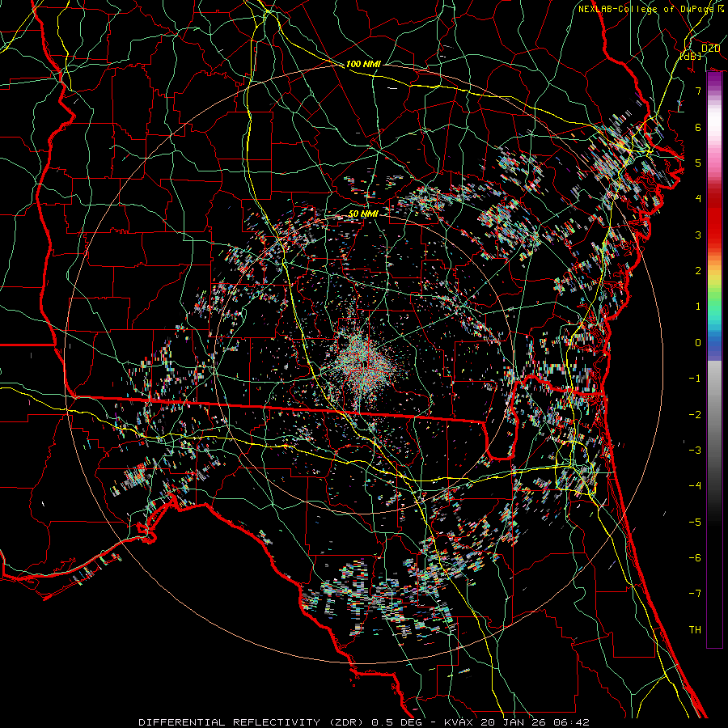Click the positive 4 scale label

coord(698,199)
